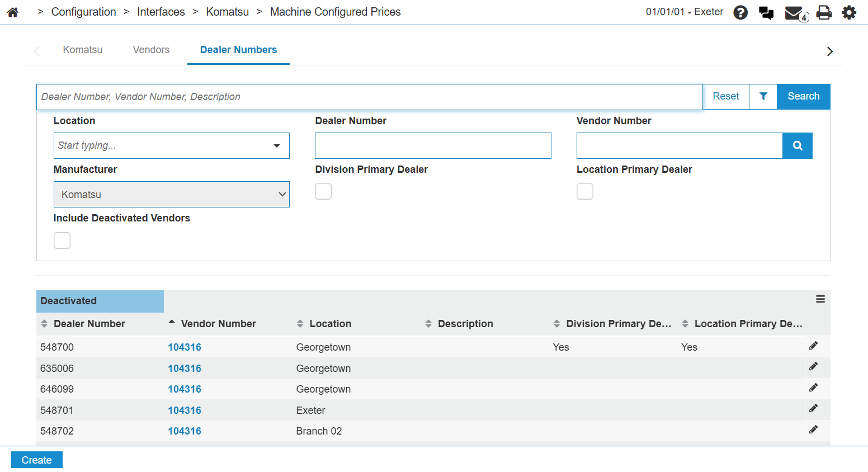Enable the Location Primary Dealer checkbox
The image size is (868, 472).
(x=585, y=191)
